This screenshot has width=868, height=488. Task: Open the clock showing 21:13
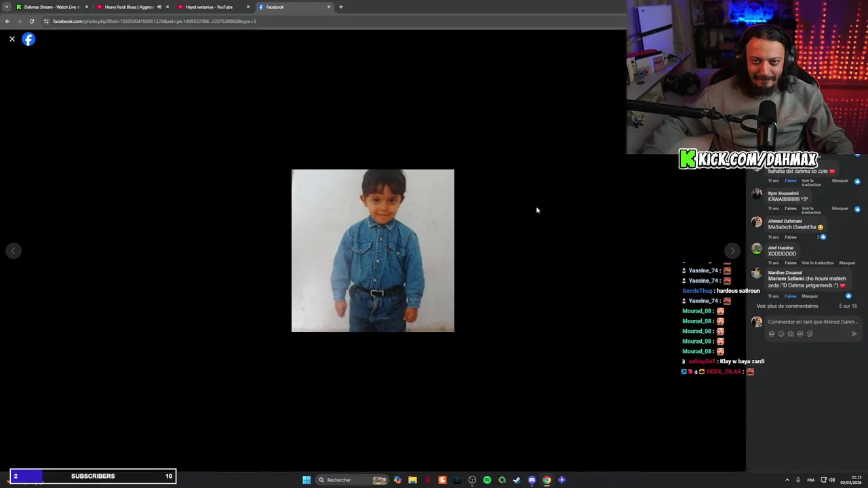851,480
